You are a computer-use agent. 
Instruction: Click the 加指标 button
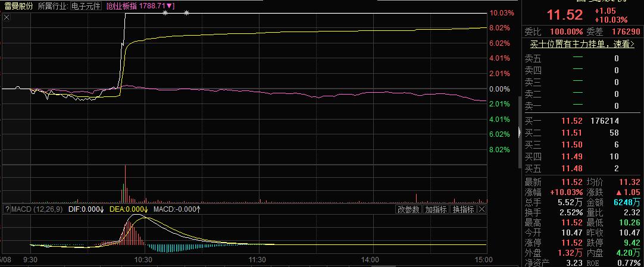click(x=436, y=209)
